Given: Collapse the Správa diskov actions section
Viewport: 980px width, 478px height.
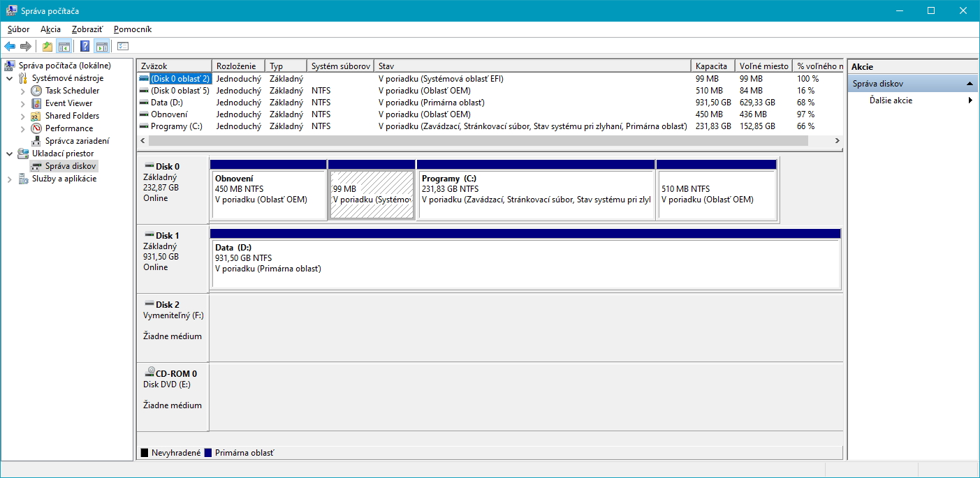Looking at the screenshot, I should [x=970, y=84].
